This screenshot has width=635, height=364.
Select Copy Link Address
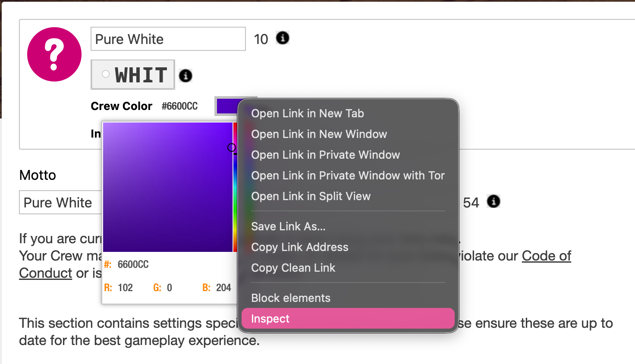(x=300, y=247)
